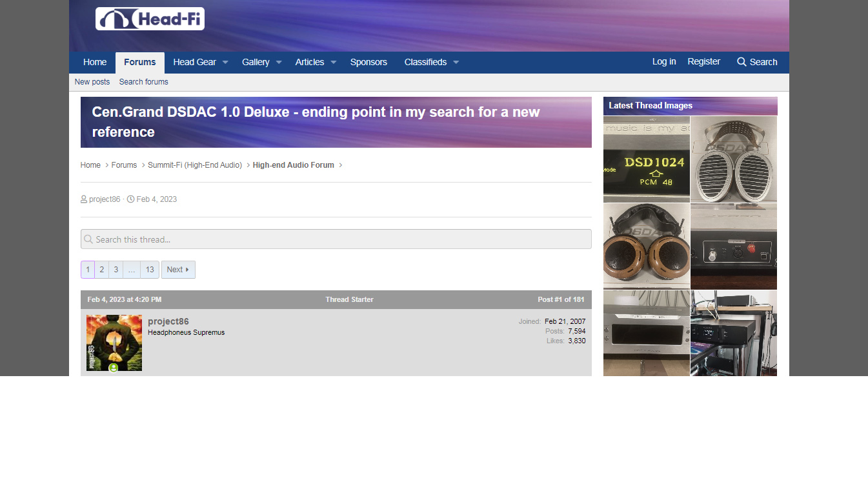Screen dimensions: 868x480
Task: Open project86's avatar image
Action: [114, 343]
